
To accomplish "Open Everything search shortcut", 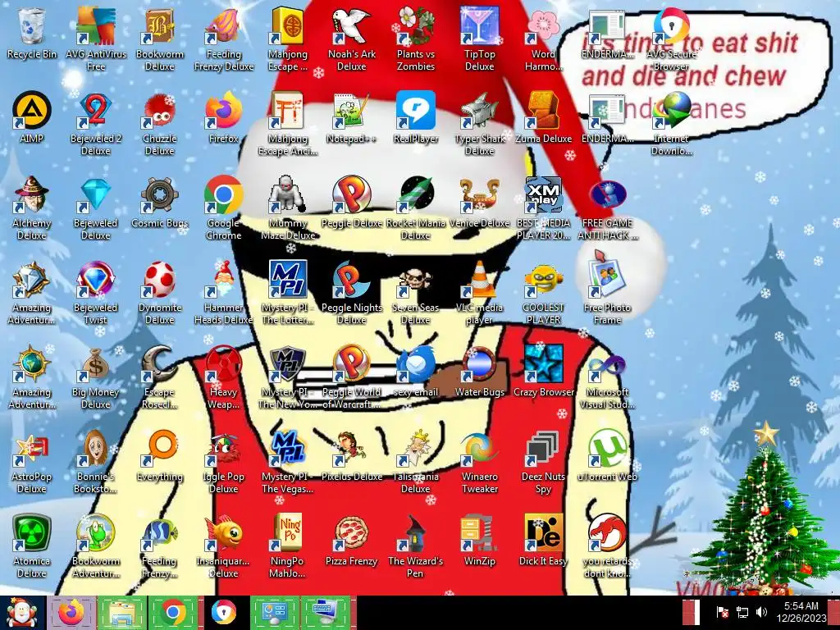I will [159, 456].
